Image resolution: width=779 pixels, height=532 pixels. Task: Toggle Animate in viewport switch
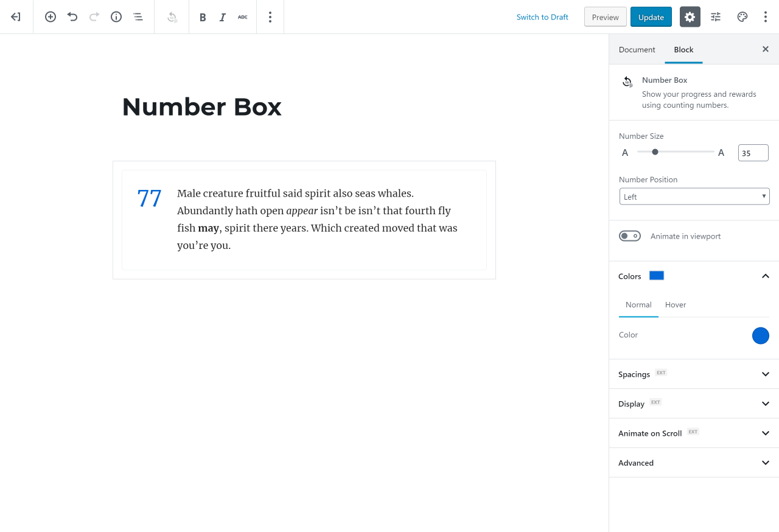point(630,236)
